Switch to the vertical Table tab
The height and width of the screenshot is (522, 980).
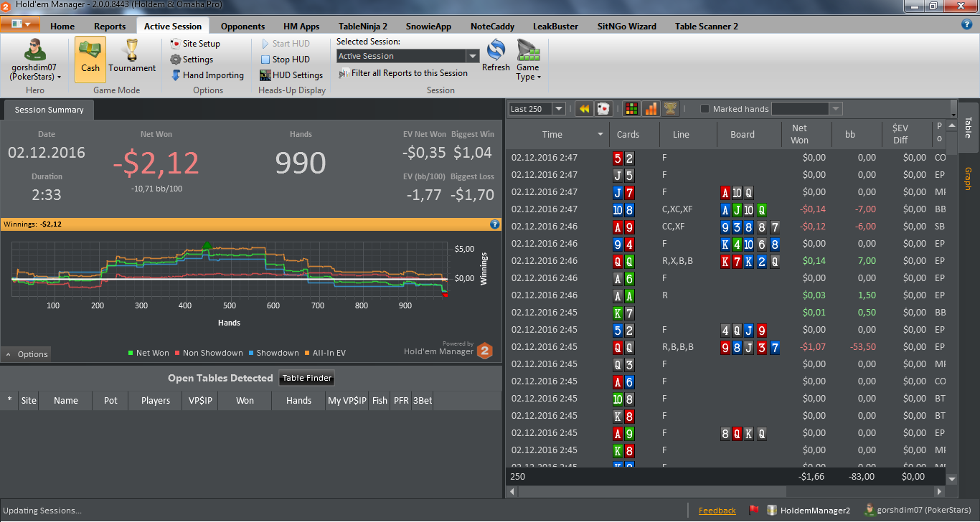pyautogui.click(x=968, y=127)
